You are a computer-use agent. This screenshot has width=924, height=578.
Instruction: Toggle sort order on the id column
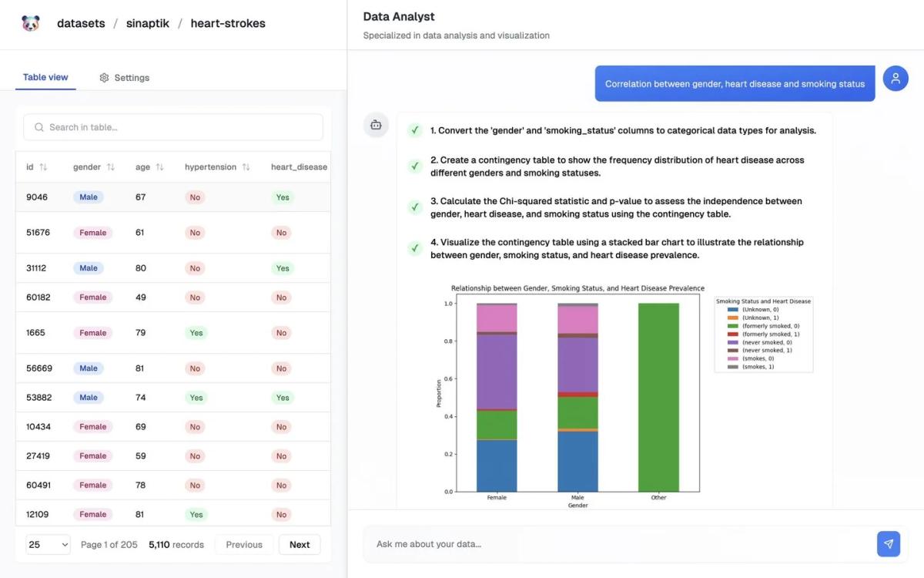43,166
